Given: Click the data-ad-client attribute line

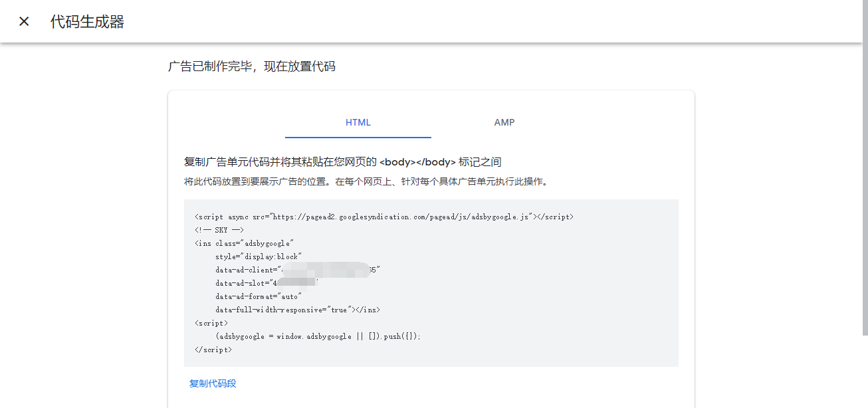Looking at the screenshot, I should (247, 270).
